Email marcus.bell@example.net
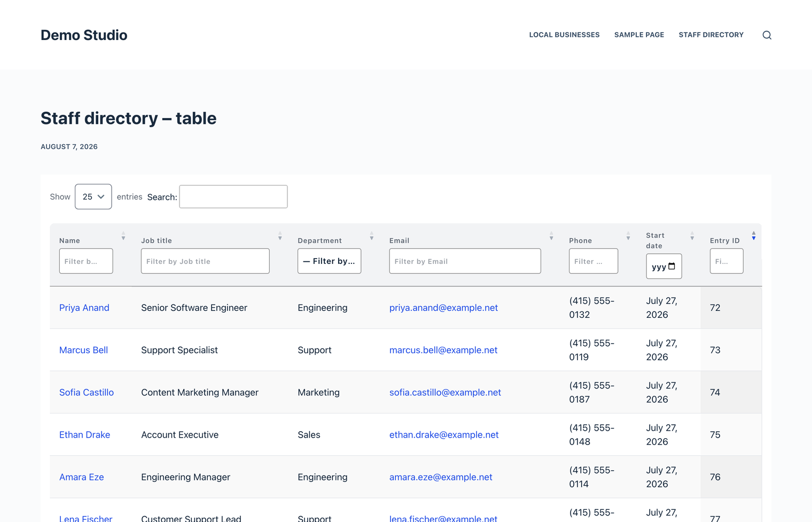Viewport: 812px width, 522px height. coord(443,350)
